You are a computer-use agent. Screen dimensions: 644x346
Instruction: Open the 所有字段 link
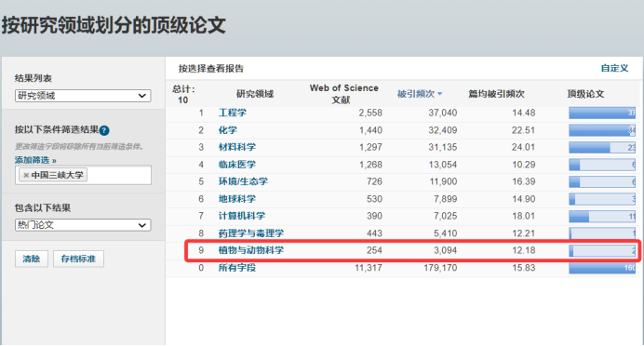(237, 268)
